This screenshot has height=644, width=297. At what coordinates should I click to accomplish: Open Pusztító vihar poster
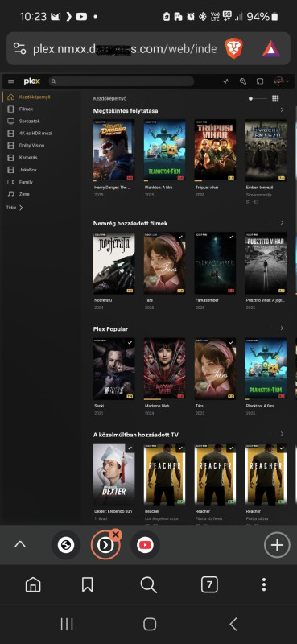coord(266,263)
